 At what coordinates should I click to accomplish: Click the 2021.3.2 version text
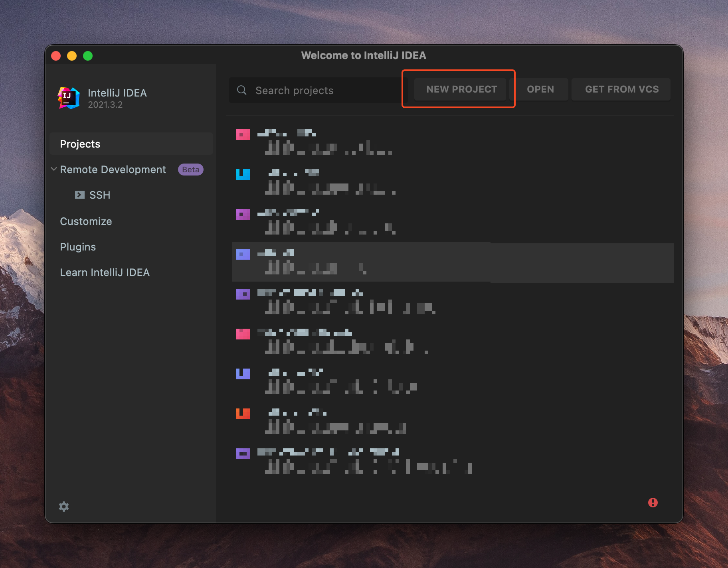pyautogui.click(x=105, y=105)
